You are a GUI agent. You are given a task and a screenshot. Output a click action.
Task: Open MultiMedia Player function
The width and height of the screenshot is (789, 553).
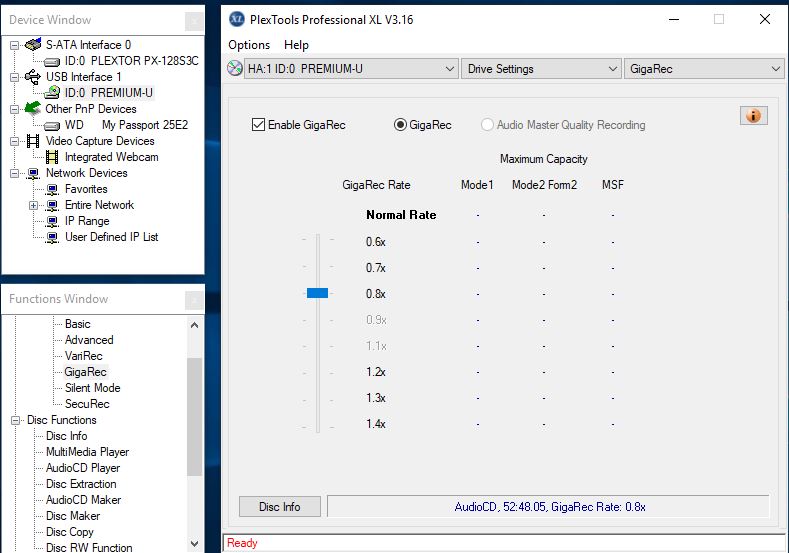pos(88,452)
